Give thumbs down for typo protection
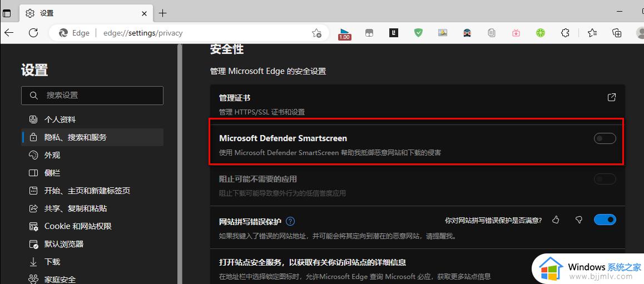 pyautogui.click(x=579, y=220)
